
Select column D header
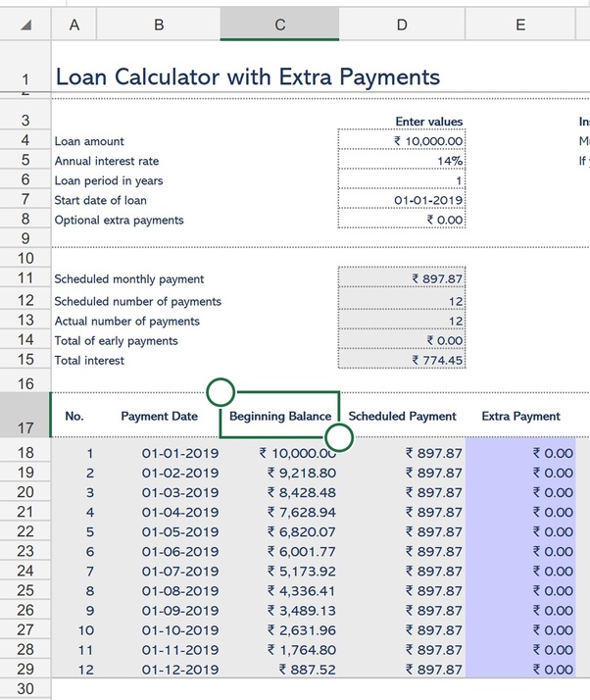(402, 25)
